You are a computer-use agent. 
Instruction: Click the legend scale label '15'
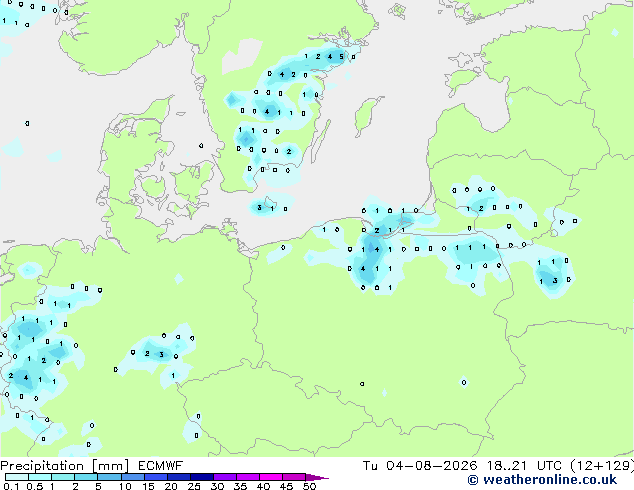(x=148, y=486)
